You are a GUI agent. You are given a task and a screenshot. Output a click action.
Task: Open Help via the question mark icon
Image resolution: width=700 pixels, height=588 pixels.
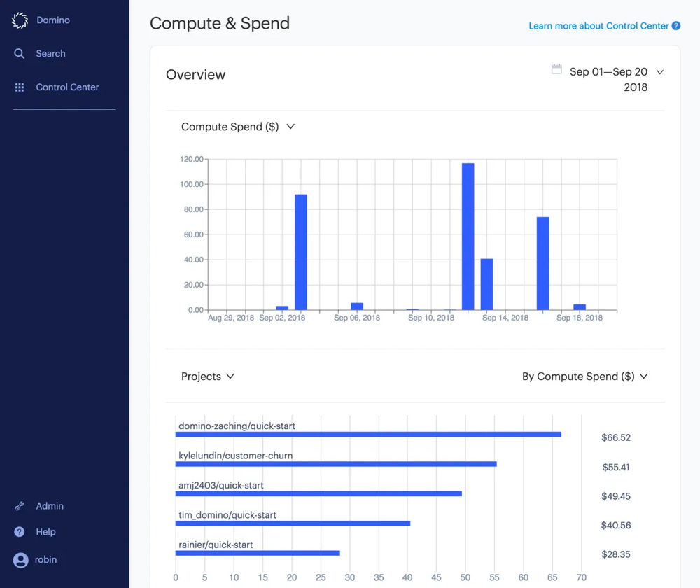coord(20,531)
